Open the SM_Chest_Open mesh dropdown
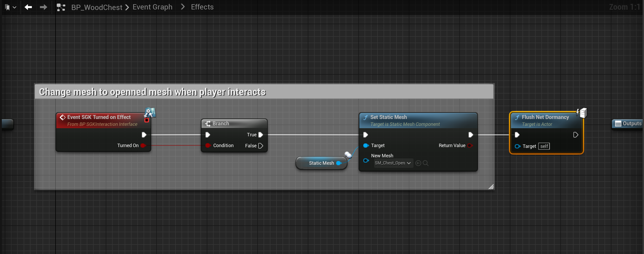 pyautogui.click(x=393, y=163)
